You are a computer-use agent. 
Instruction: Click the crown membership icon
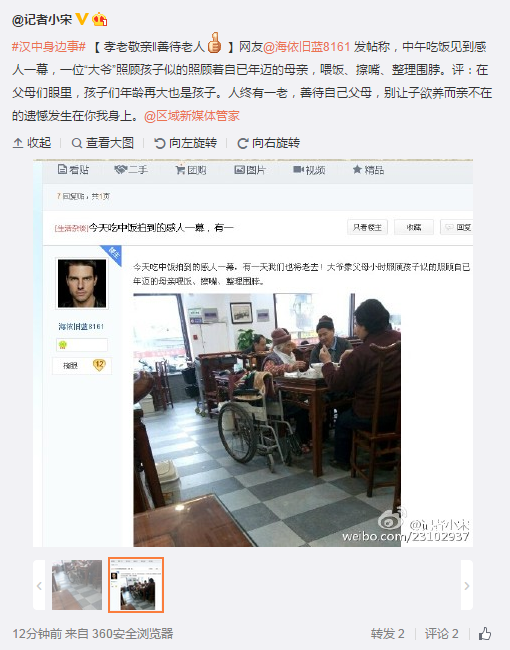pos(100,19)
